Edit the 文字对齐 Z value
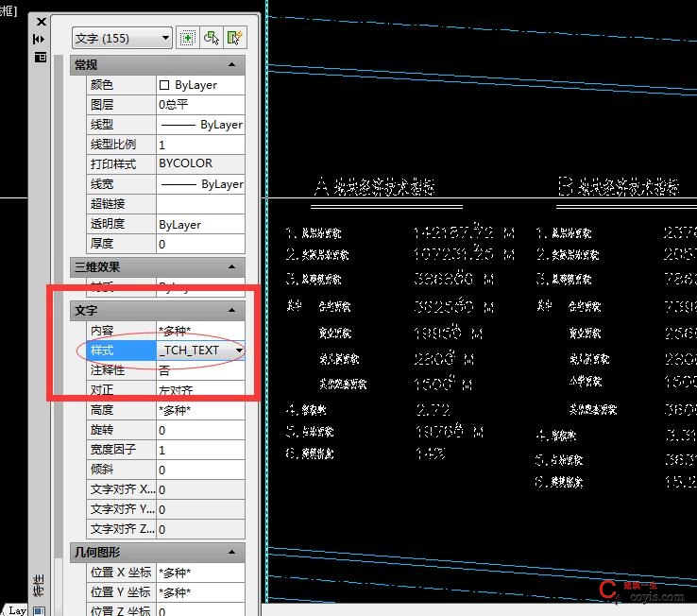The width and height of the screenshot is (697, 616). [x=200, y=529]
